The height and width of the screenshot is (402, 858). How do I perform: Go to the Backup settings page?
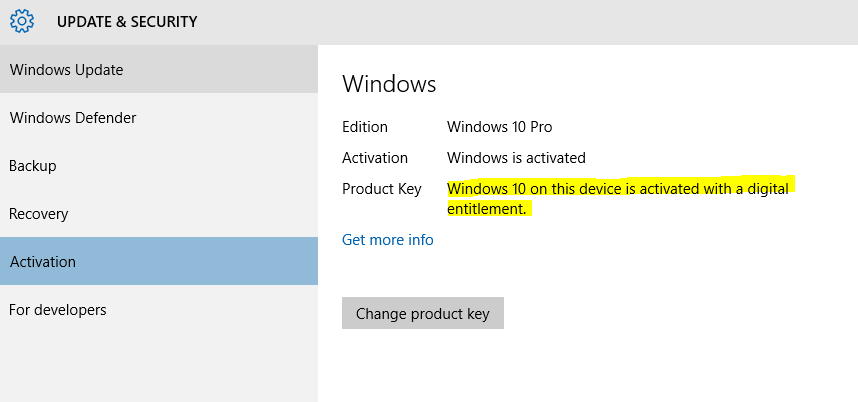coord(159,166)
